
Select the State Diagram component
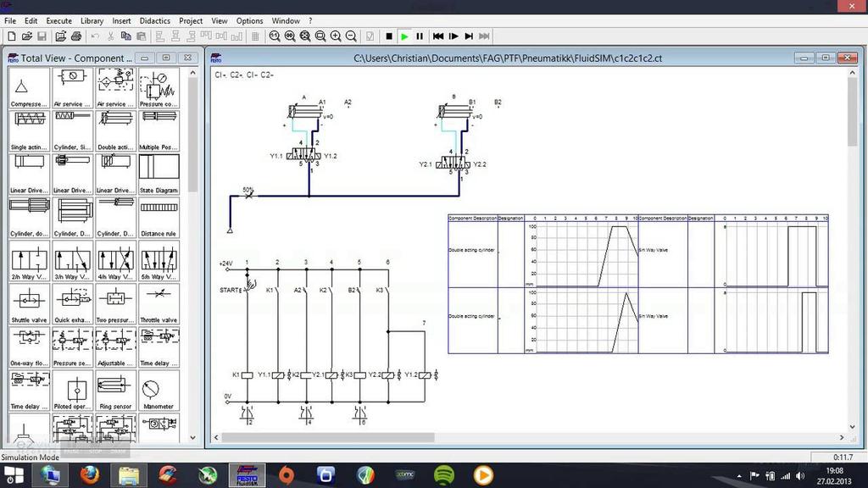click(159, 175)
